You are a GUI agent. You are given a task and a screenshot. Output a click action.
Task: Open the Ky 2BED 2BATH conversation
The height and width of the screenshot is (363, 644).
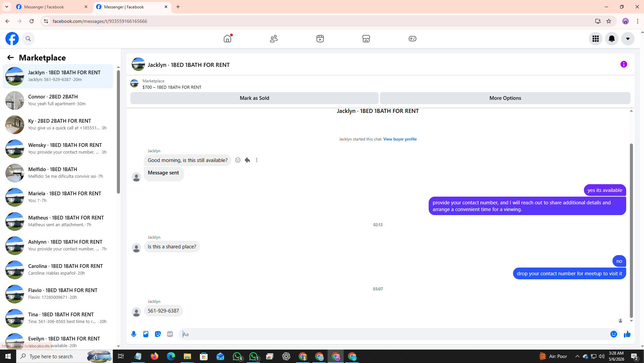click(x=58, y=125)
